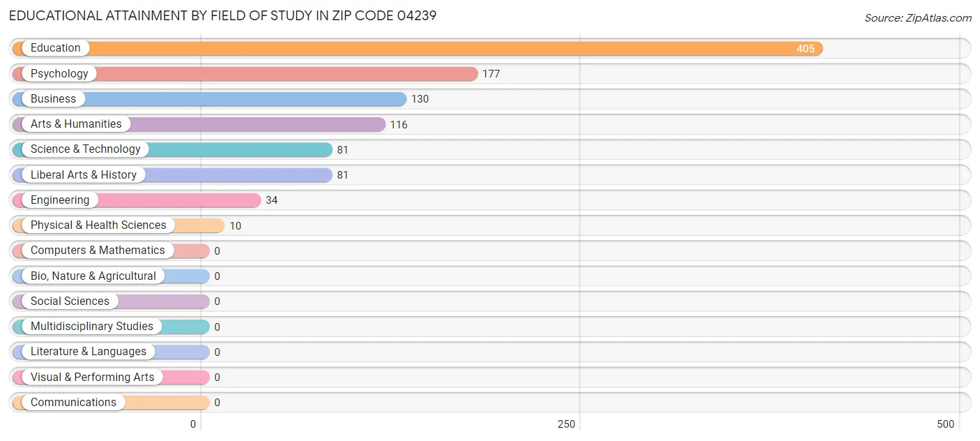Click the 130 value beside Business

[x=420, y=99]
